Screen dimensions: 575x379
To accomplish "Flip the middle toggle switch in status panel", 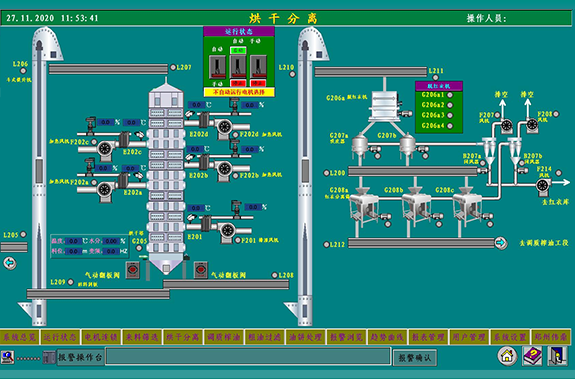I will (x=238, y=67).
